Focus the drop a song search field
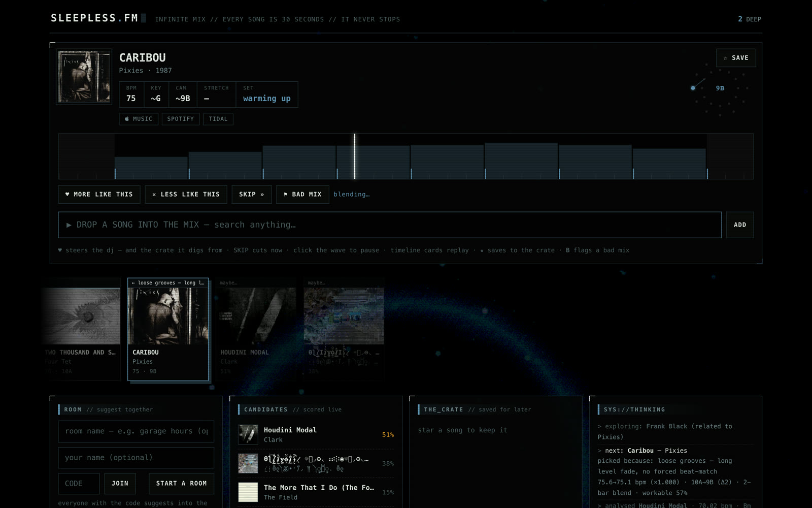812x508 pixels. point(390,225)
